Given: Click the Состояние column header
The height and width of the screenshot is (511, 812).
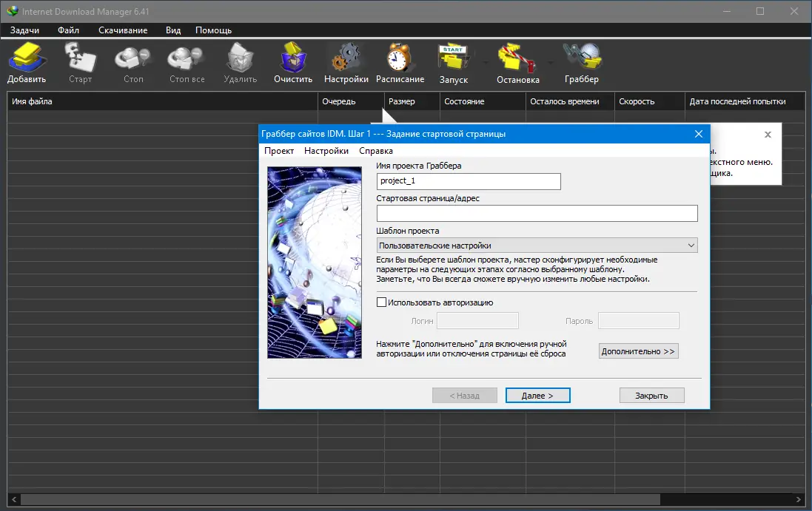Looking at the screenshot, I should click(x=483, y=101).
